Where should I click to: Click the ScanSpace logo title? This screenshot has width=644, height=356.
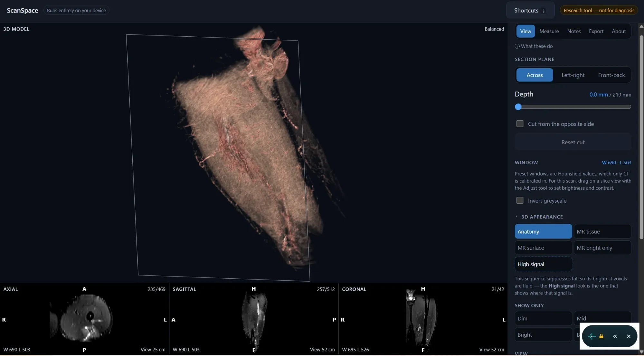(23, 10)
